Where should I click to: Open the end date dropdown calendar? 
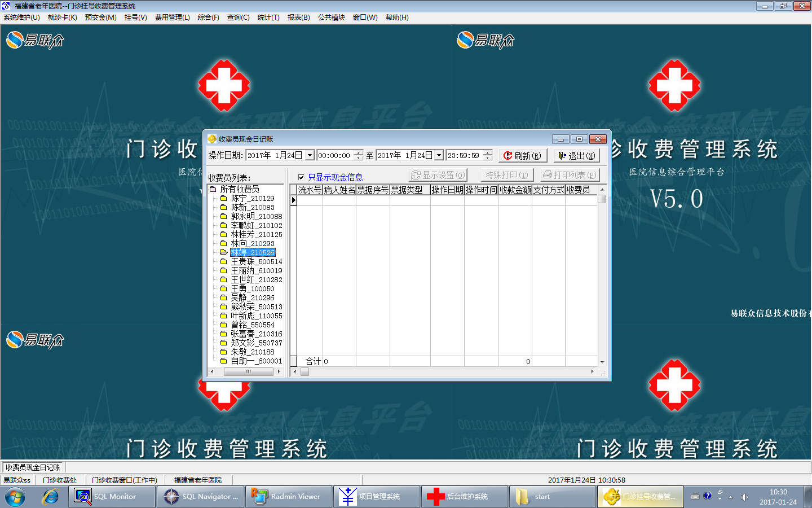pyautogui.click(x=439, y=155)
